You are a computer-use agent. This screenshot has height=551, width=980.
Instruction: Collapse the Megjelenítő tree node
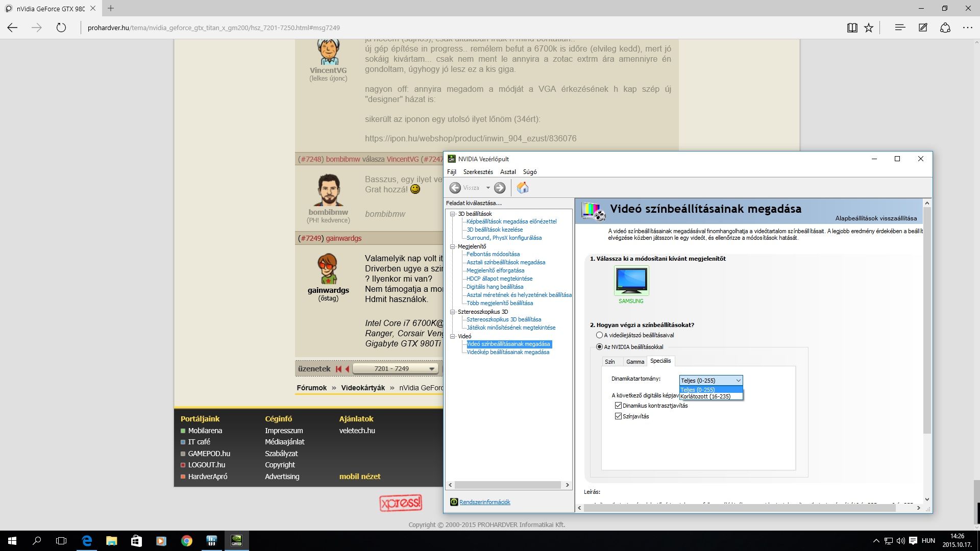pyautogui.click(x=452, y=246)
